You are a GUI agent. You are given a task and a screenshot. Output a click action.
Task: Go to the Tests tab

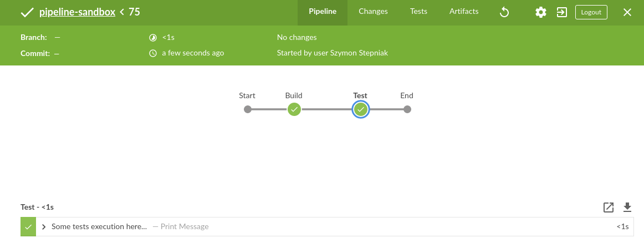coord(418,12)
